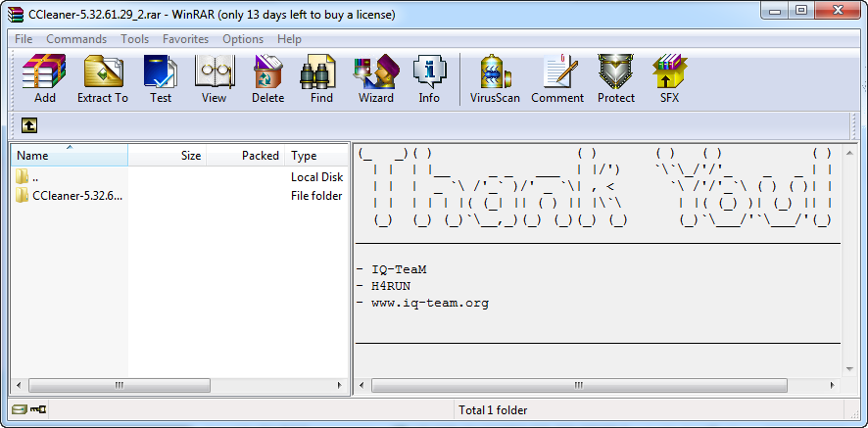Click the drive icon in status bar
The height and width of the screenshot is (428, 868).
tap(20, 410)
